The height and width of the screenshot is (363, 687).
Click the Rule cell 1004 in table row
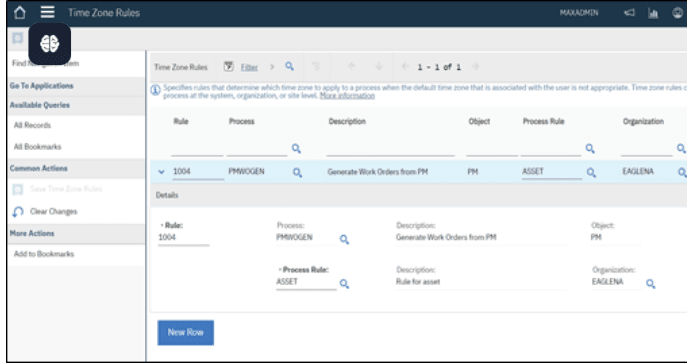tap(198, 172)
